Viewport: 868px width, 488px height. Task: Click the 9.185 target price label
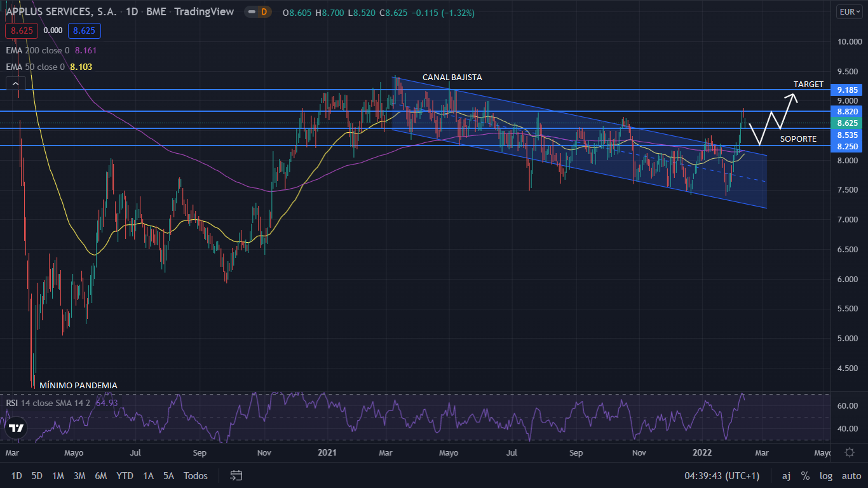pyautogui.click(x=848, y=90)
